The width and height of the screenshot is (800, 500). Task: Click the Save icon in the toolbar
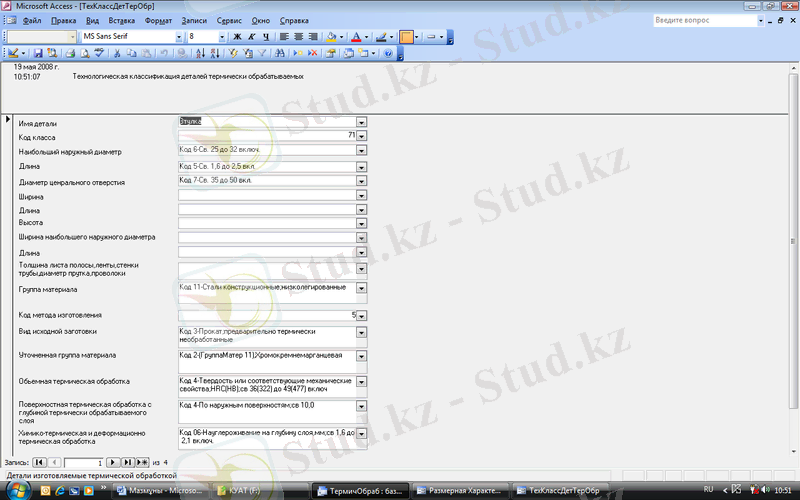pos(38,53)
